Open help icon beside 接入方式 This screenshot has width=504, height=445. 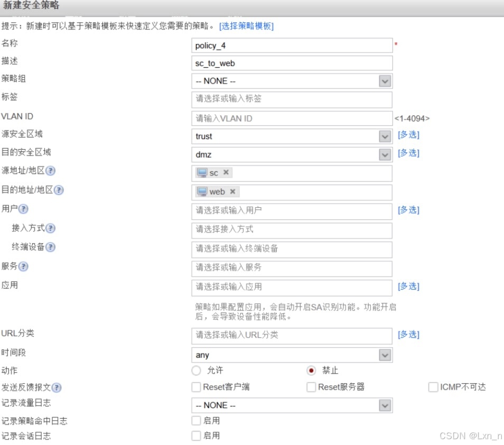[51, 228]
